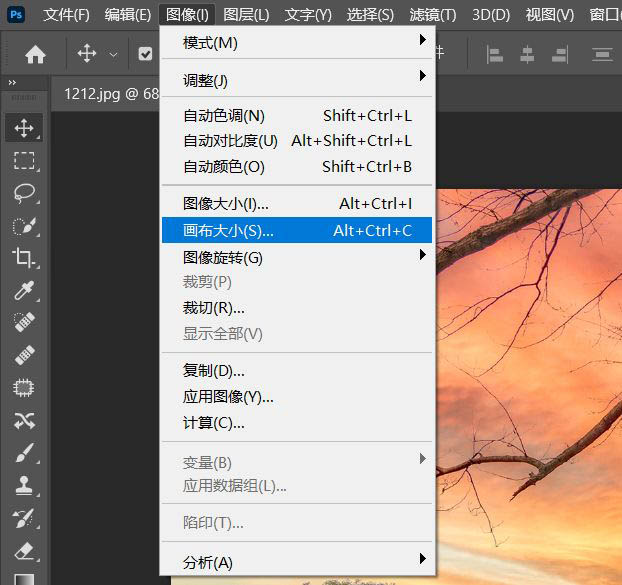Select the Eraser tool
622x585 pixels.
25,551
